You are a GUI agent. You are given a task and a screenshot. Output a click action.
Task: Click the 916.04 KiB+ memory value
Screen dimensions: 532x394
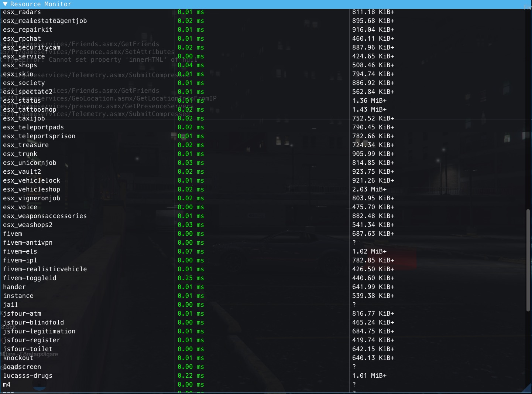(373, 30)
